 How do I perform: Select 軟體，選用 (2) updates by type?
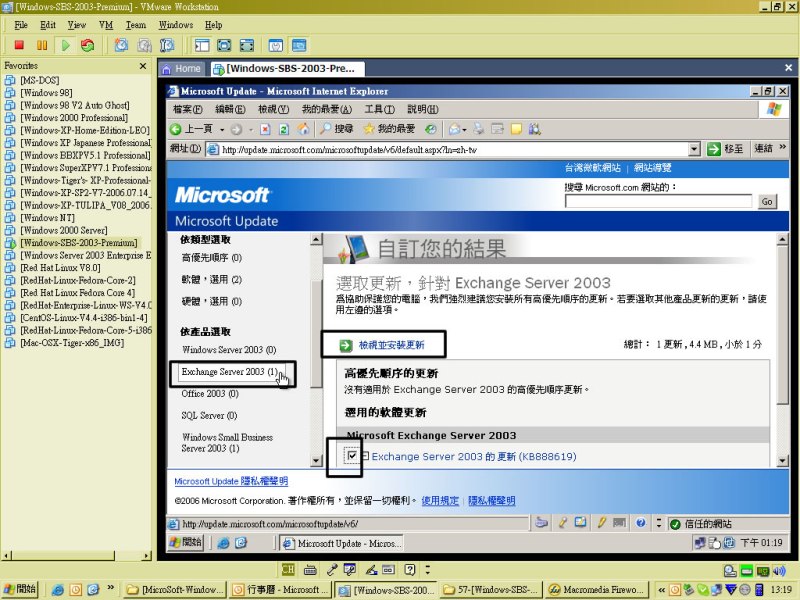(212, 280)
